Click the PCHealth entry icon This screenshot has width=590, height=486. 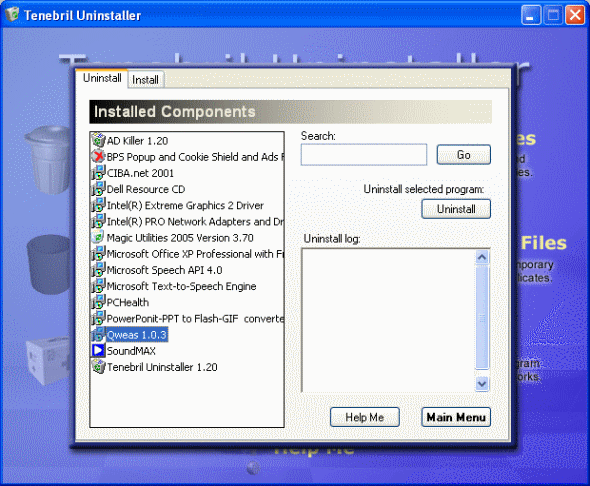(x=98, y=302)
